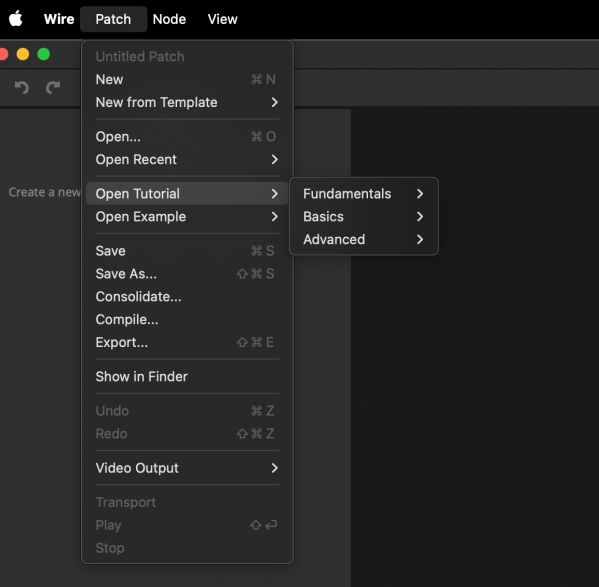Choose Consolidate... menu item
The image size is (599, 587).
187,297
